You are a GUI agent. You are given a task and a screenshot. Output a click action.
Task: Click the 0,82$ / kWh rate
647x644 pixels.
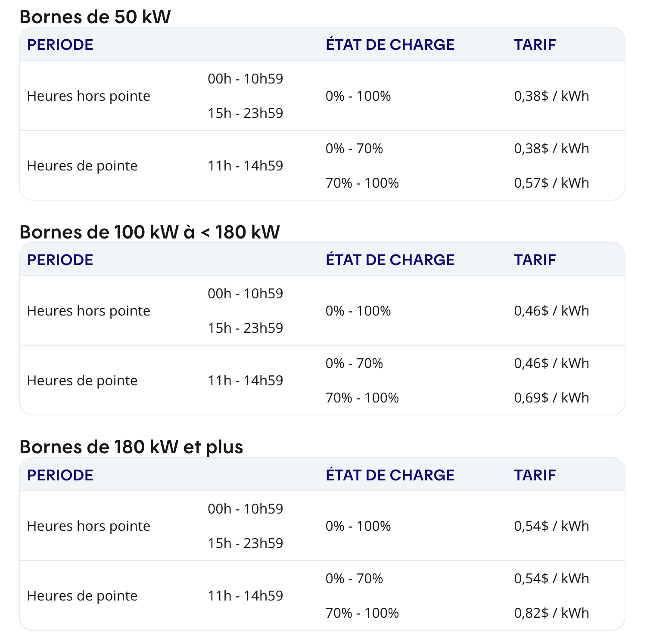(551, 613)
